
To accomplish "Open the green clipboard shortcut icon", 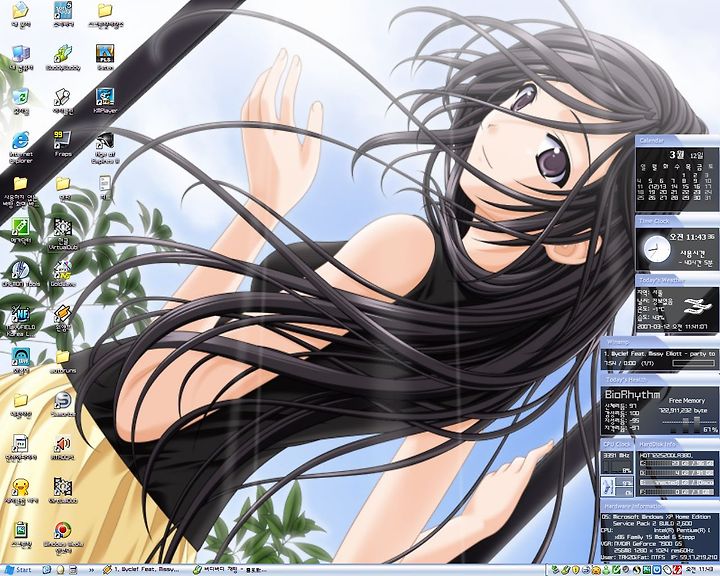I will [21, 532].
